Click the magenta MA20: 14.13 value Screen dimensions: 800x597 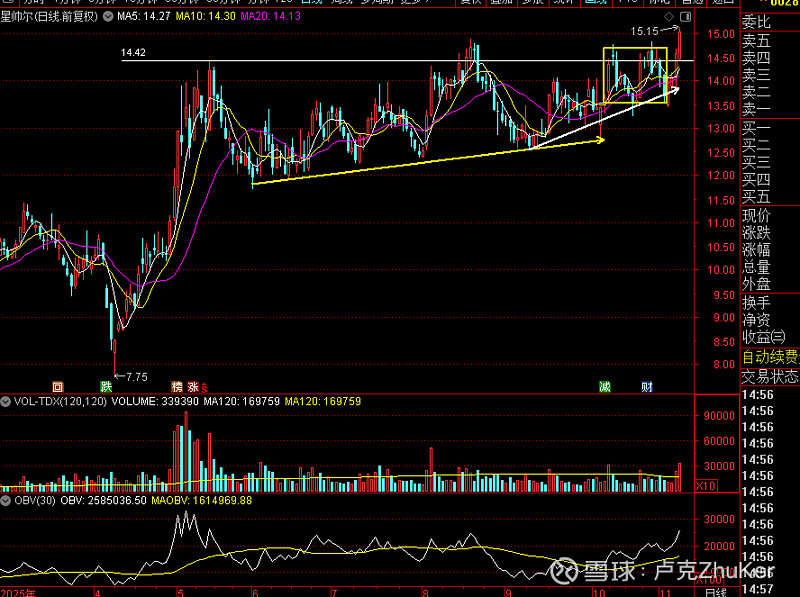270,16
